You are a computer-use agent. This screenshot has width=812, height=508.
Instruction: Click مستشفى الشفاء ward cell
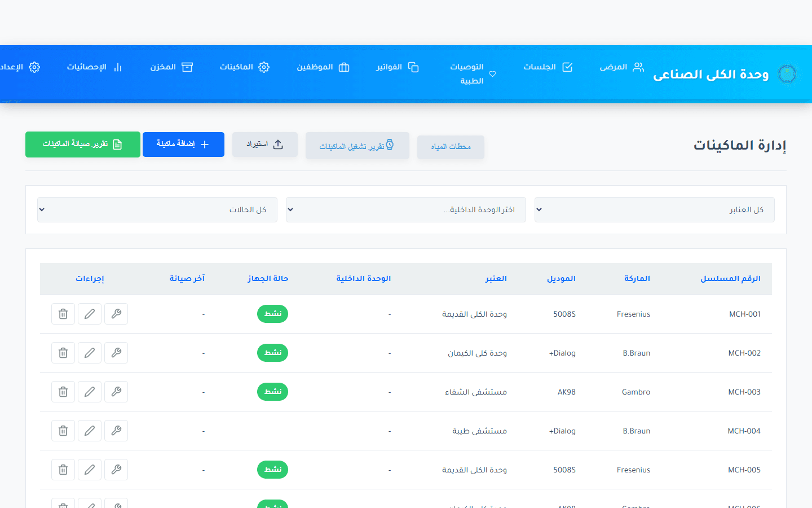pos(476,392)
